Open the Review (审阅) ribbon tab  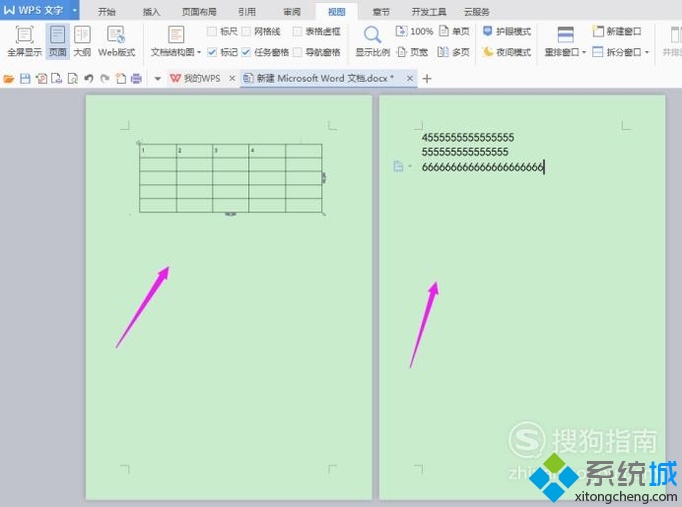291,12
